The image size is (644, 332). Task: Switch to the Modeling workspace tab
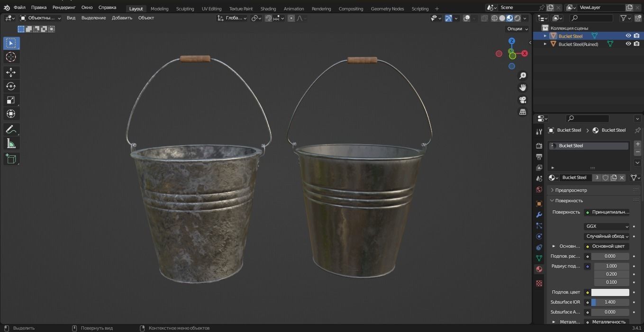tap(160, 9)
